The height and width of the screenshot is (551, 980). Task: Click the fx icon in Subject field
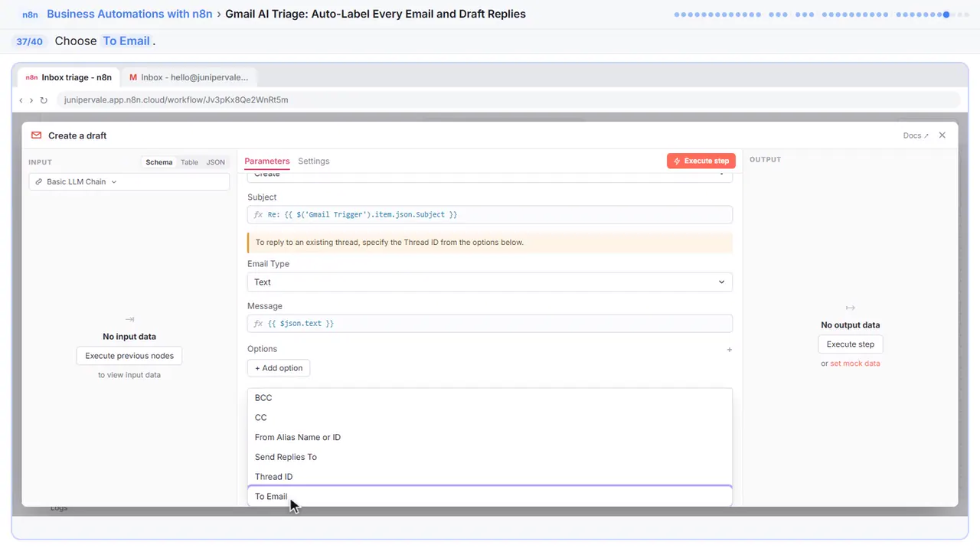pyautogui.click(x=258, y=215)
